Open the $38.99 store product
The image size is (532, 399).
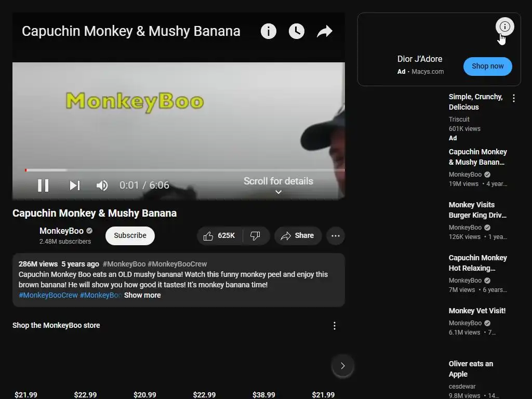pos(263,395)
